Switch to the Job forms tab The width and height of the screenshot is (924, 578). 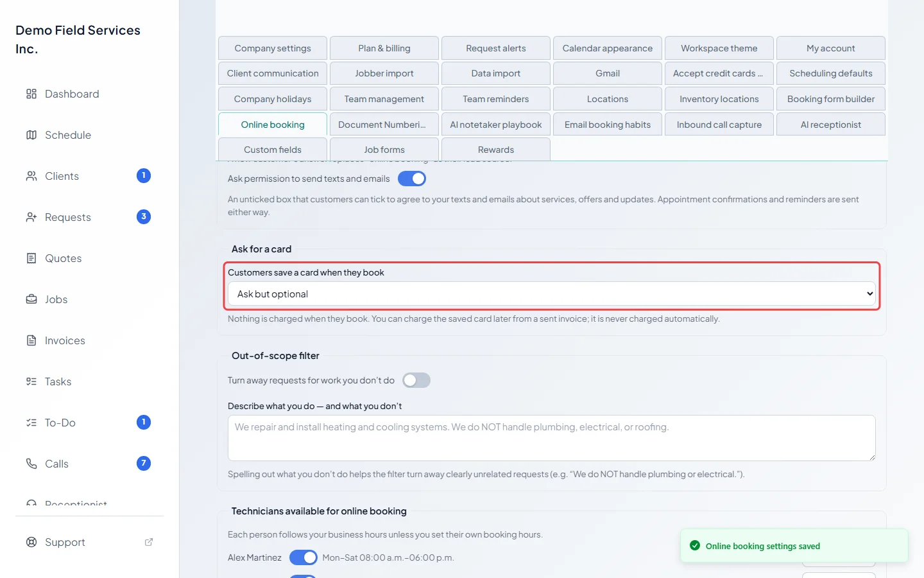[384, 150]
